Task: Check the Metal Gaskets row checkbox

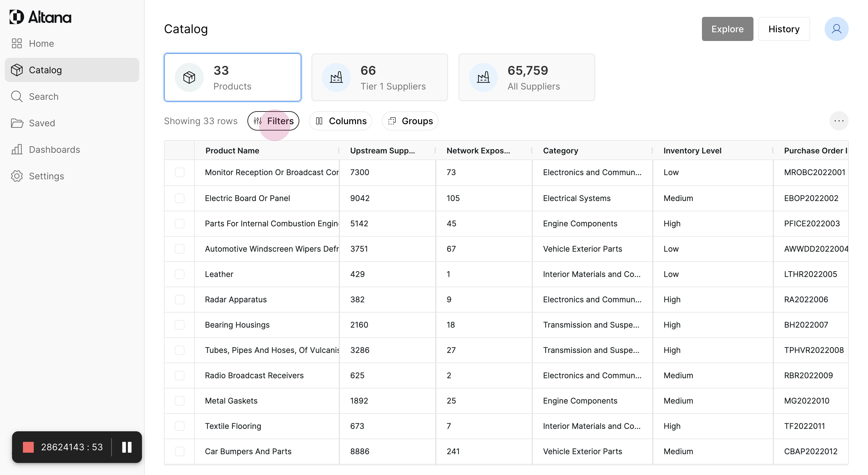Action: pyautogui.click(x=180, y=401)
